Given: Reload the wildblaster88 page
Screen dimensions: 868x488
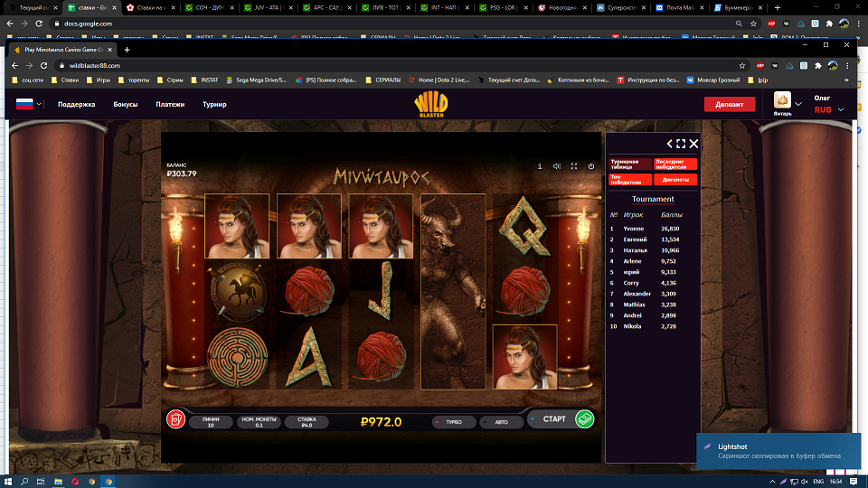Looking at the screenshot, I should tap(43, 65).
